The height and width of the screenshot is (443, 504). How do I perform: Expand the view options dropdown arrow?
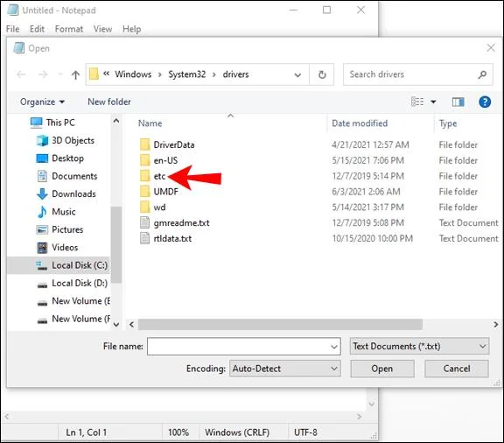pos(433,102)
